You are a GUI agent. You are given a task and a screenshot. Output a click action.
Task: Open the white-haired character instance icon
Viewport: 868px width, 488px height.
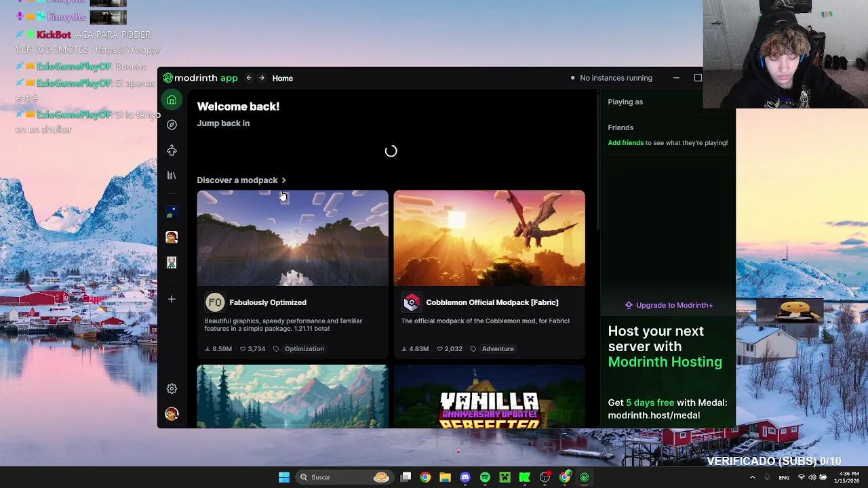pyautogui.click(x=172, y=262)
